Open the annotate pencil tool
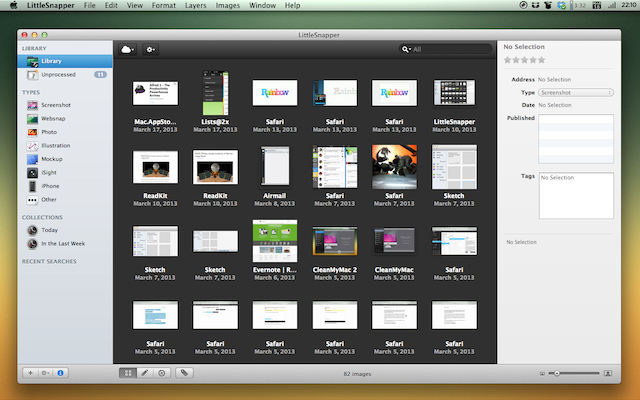 click(x=145, y=372)
